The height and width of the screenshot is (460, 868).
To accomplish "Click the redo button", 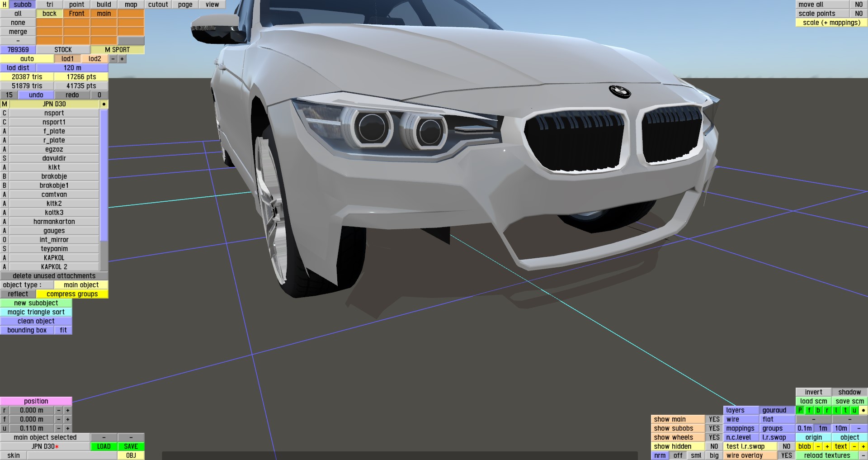I will [x=72, y=95].
